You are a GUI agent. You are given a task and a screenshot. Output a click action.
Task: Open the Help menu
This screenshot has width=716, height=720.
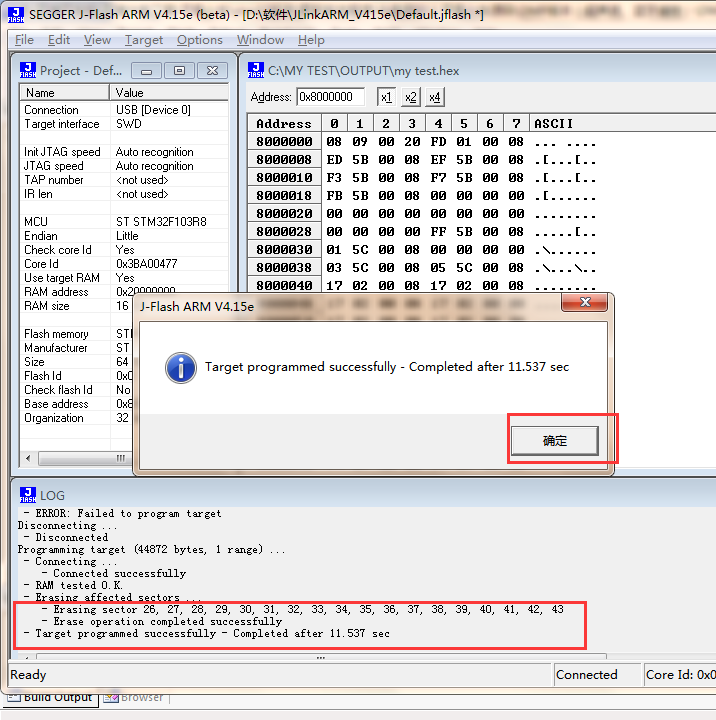pos(311,40)
